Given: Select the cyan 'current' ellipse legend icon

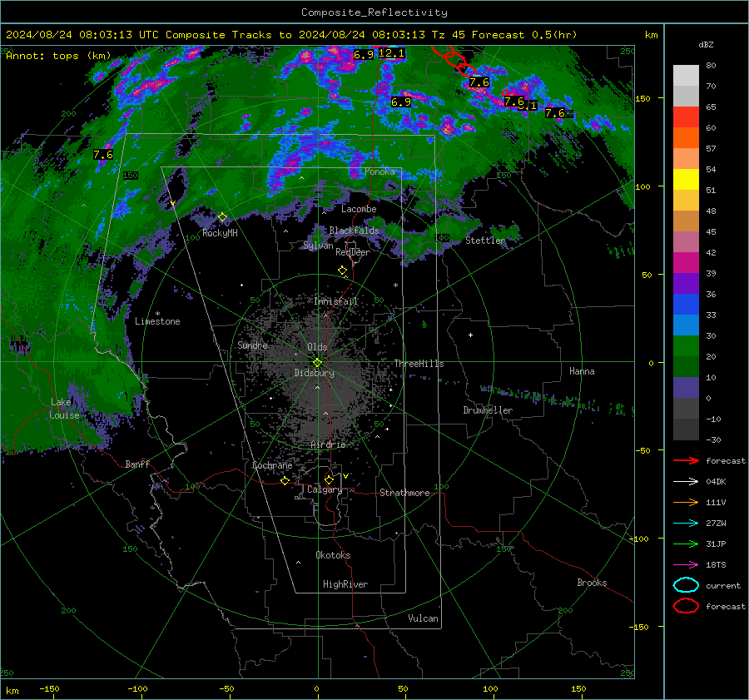Looking at the screenshot, I should pos(686,585).
